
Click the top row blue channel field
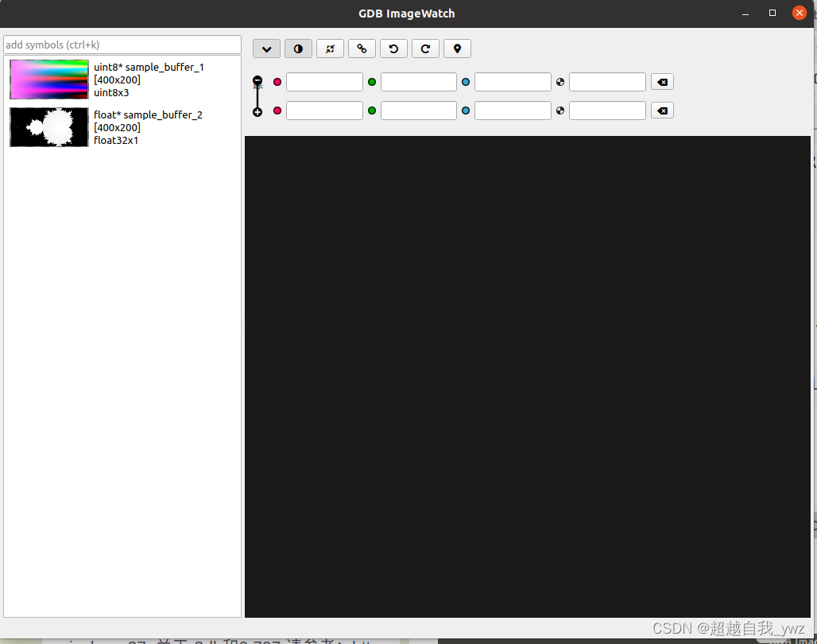click(x=513, y=82)
